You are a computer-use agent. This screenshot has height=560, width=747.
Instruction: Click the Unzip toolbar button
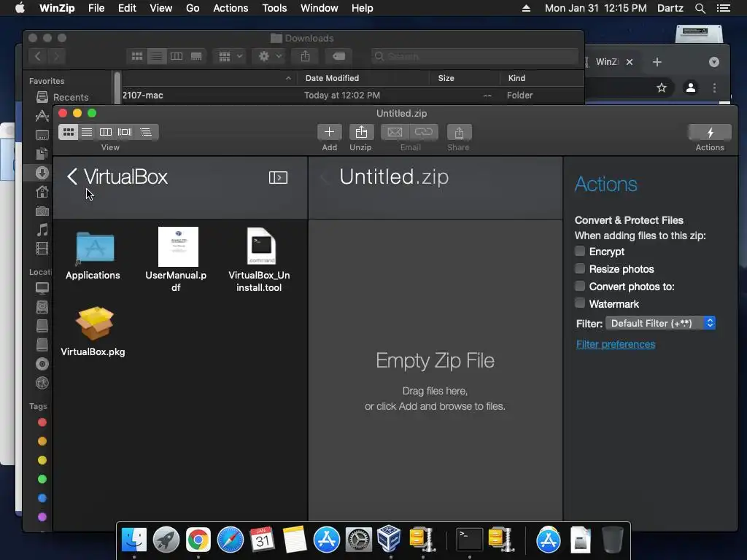[x=360, y=132]
